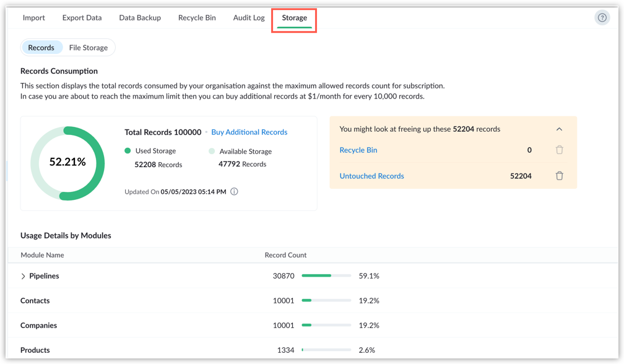
Task: Click the Recycle Bin trash icon
Action: [x=559, y=150]
